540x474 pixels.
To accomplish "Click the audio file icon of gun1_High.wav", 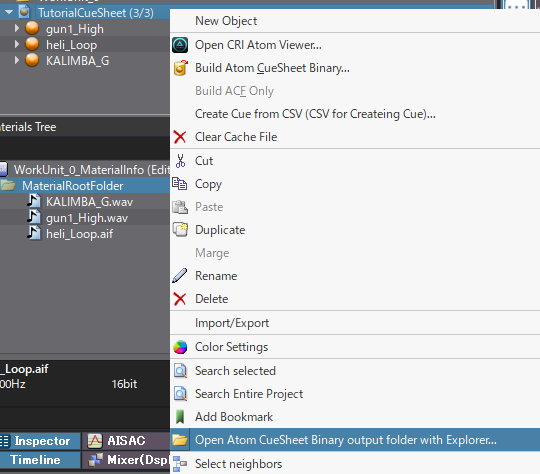I will [33, 217].
